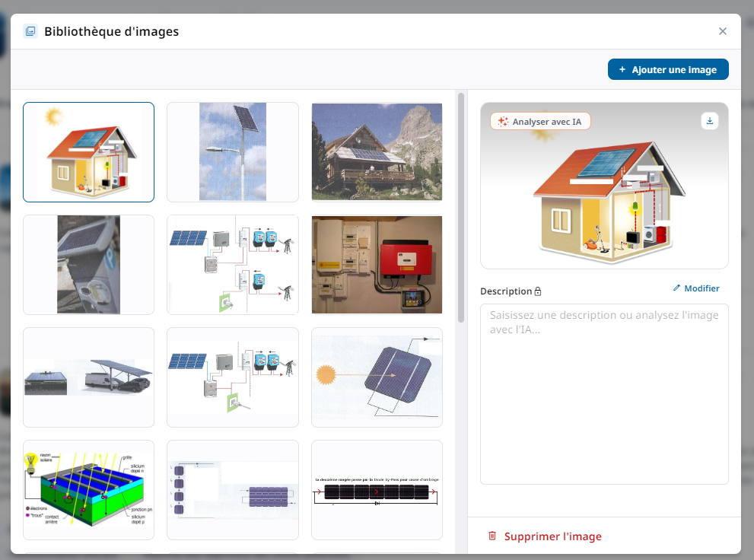Click the Bibliothèque d'images title text
Screen dimensions: 754x560
pyautogui.click(x=112, y=31)
